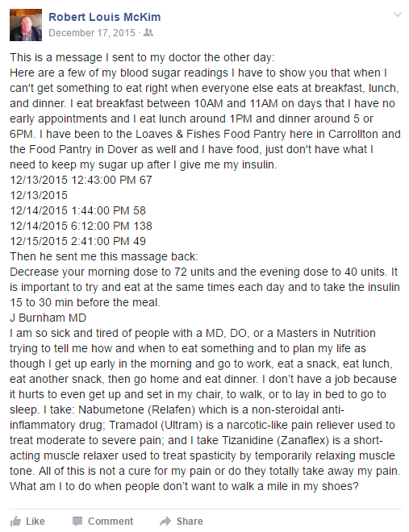Image resolution: width=409 pixels, height=532 pixels.
Task: Click the Robert Louis McKim name link
Action: [x=105, y=17]
